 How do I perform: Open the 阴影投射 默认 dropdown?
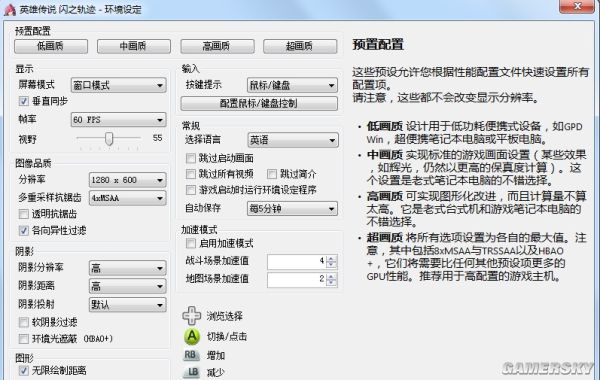[x=128, y=305]
